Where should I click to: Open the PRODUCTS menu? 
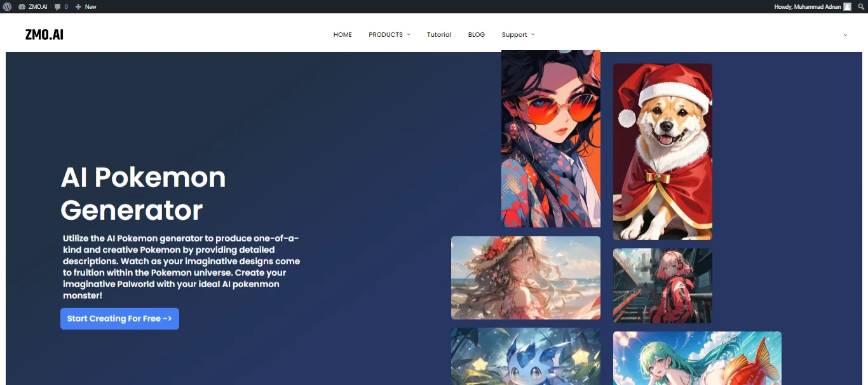(x=386, y=34)
